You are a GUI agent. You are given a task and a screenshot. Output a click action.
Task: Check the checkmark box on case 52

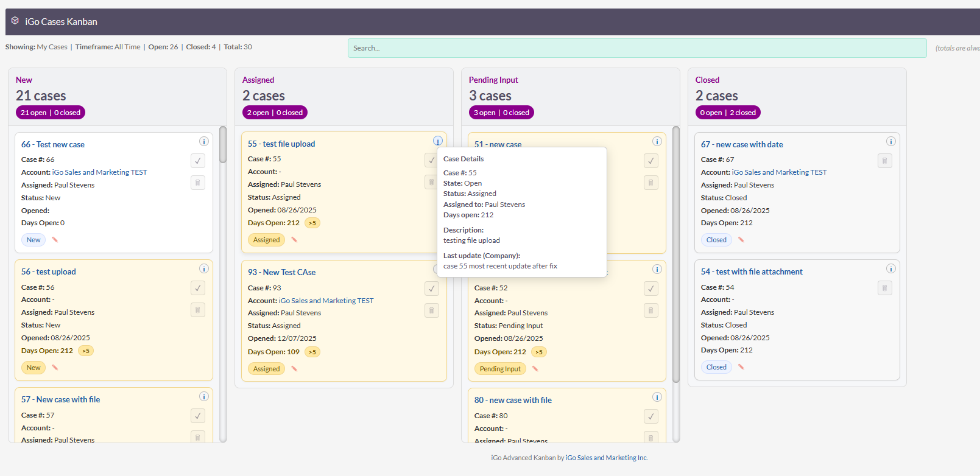(x=651, y=289)
